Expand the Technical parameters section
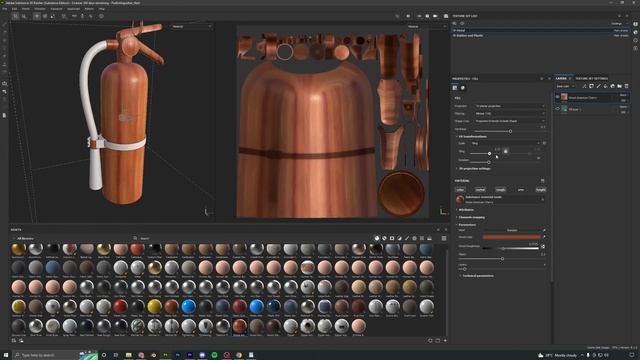The height and width of the screenshot is (360, 640). pos(477,276)
